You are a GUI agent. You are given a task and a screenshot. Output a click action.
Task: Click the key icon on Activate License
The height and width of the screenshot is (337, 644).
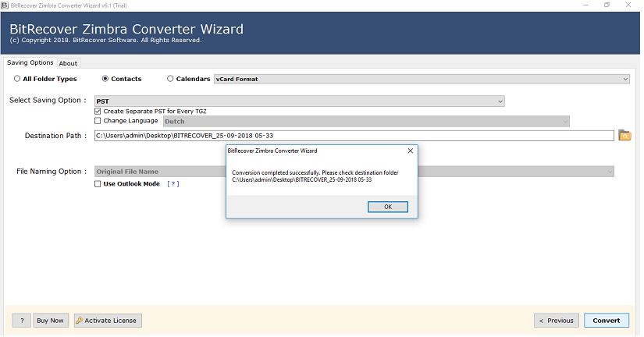(x=80, y=320)
